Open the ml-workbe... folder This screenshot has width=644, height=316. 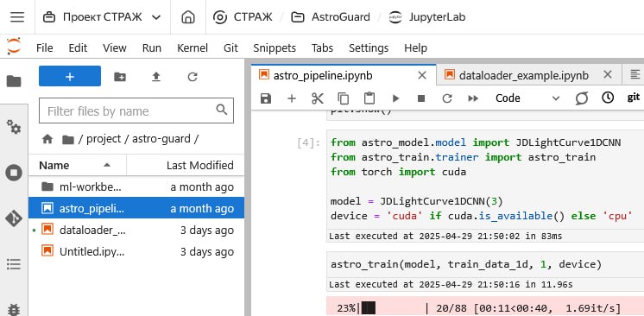point(136,187)
